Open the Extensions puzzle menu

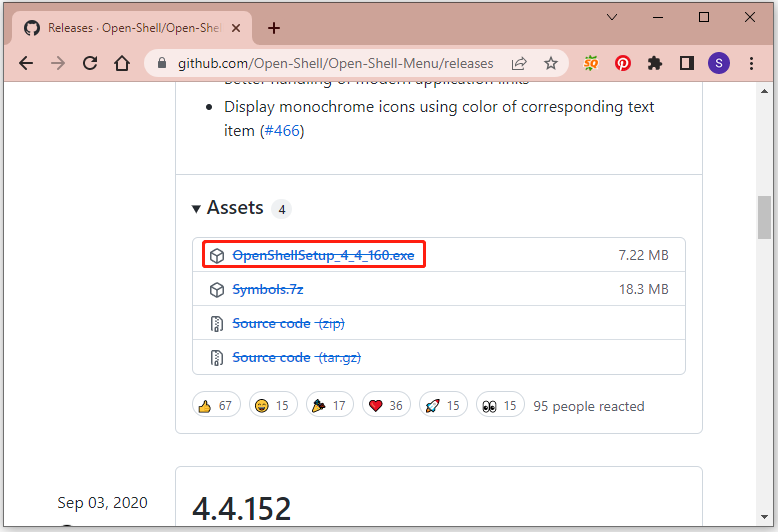pos(655,63)
